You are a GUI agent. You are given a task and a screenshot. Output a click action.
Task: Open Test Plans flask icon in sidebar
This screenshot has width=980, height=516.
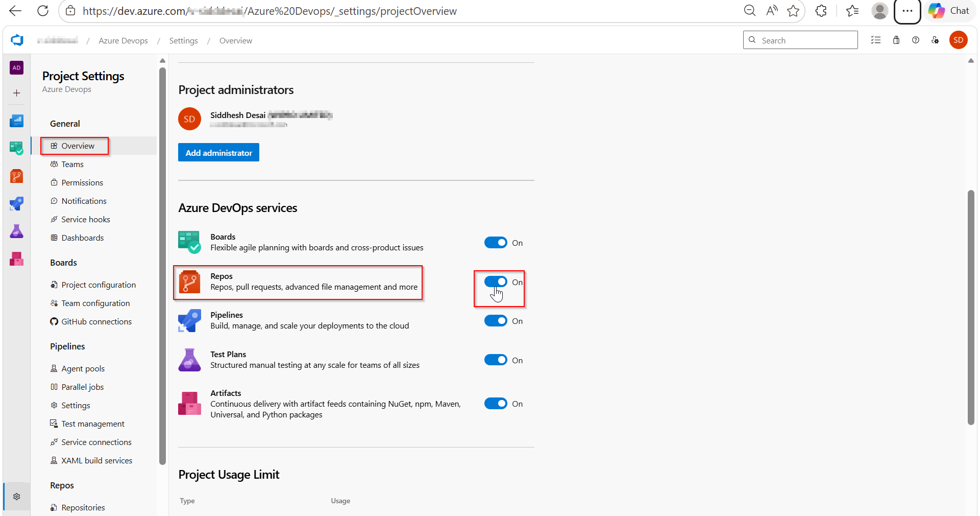16,231
